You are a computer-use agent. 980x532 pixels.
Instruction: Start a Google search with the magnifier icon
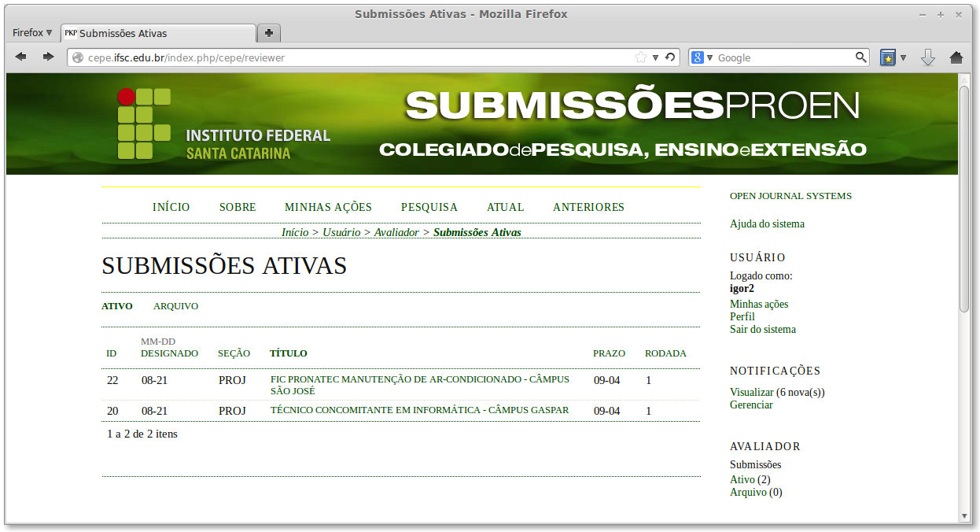(861, 57)
